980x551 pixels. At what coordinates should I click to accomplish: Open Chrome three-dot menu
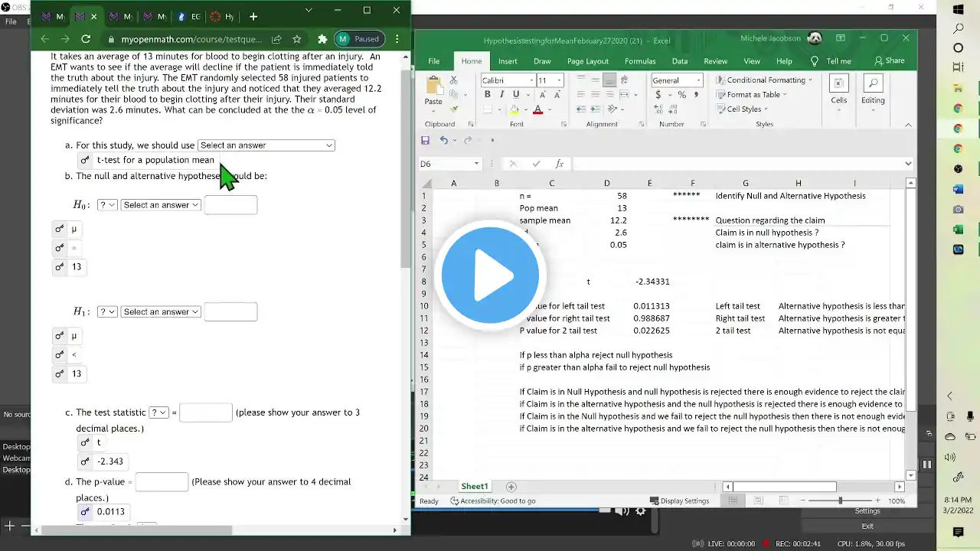[397, 39]
